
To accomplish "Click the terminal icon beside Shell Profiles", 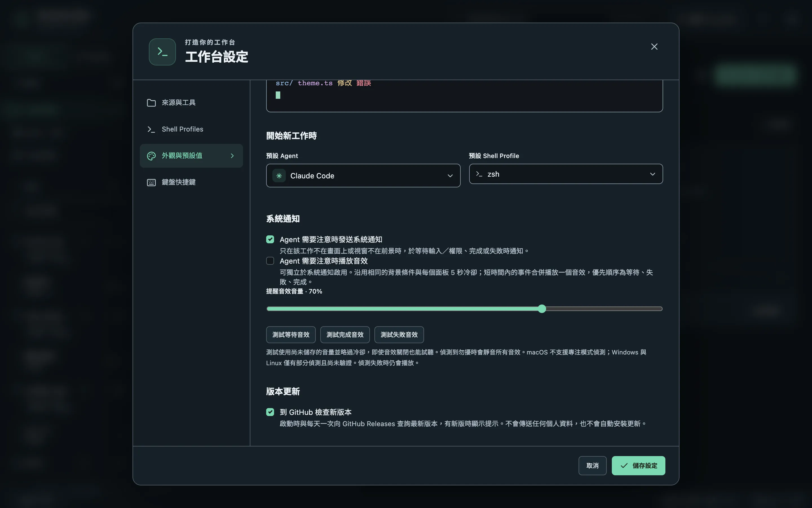I will pos(151,129).
